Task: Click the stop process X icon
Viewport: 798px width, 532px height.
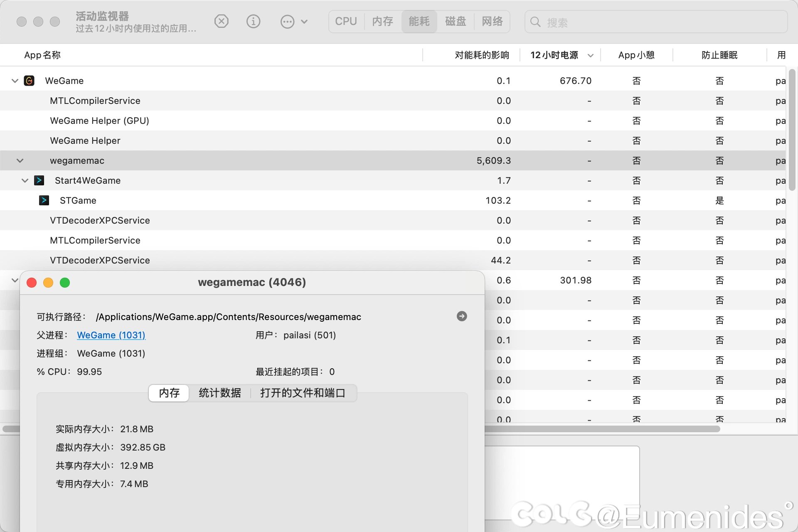Action: [x=221, y=21]
